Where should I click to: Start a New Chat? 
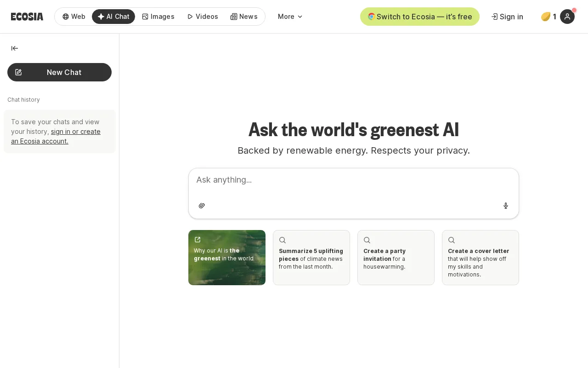59,72
